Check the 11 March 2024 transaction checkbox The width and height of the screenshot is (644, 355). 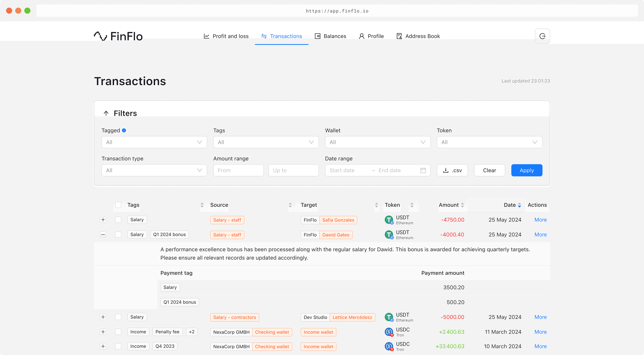[118, 332]
